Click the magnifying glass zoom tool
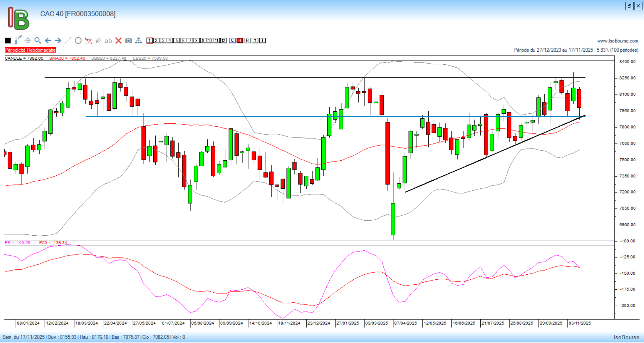Image resolution: width=644 pixels, height=343 pixels. point(38,41)
